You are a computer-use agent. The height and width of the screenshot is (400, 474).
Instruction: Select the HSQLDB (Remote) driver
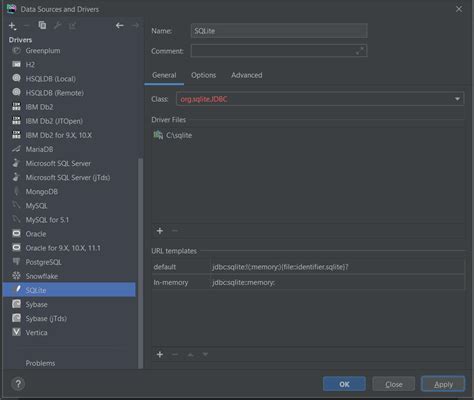point(69,93)
